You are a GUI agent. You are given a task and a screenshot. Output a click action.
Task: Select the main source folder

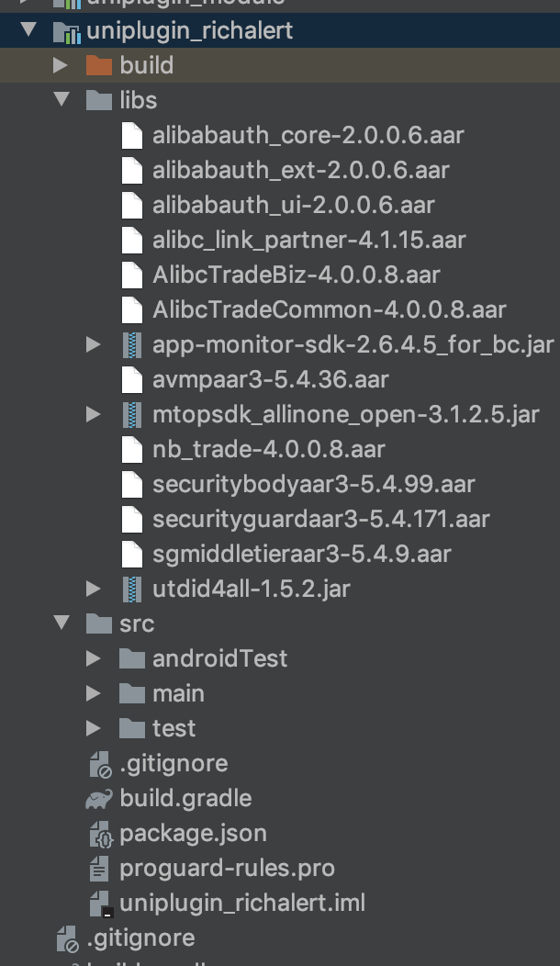click(178, 693)
